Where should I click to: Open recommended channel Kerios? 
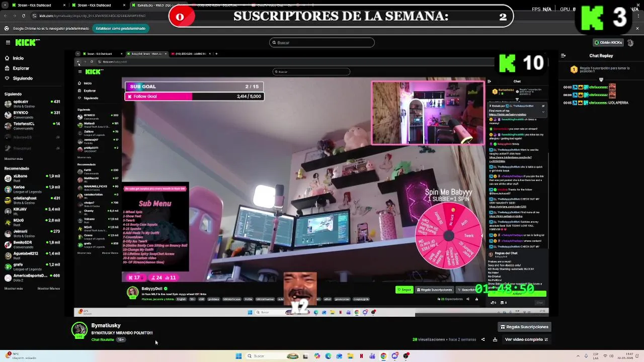pos(32,189)
